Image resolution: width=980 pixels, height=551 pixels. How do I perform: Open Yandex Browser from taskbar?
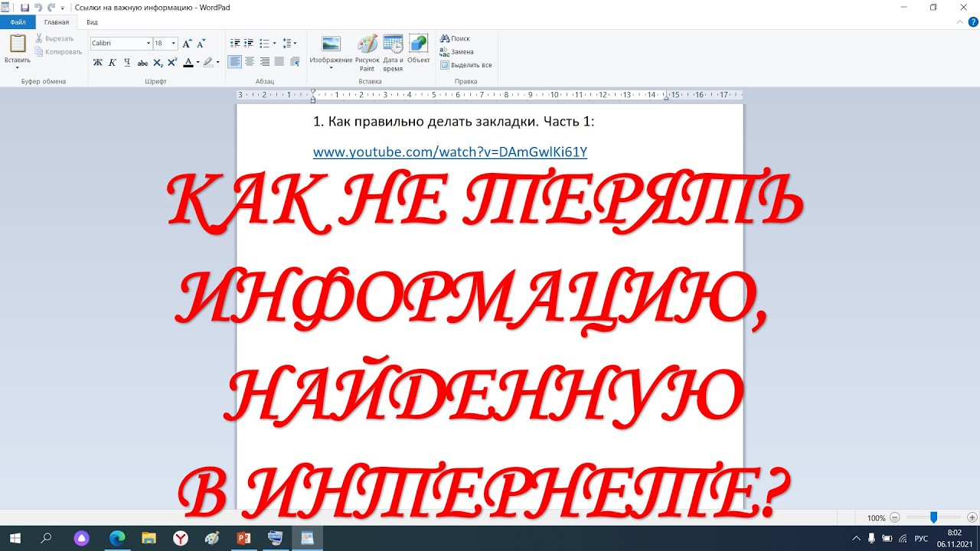pyautogui.click(x=181, y=538)
